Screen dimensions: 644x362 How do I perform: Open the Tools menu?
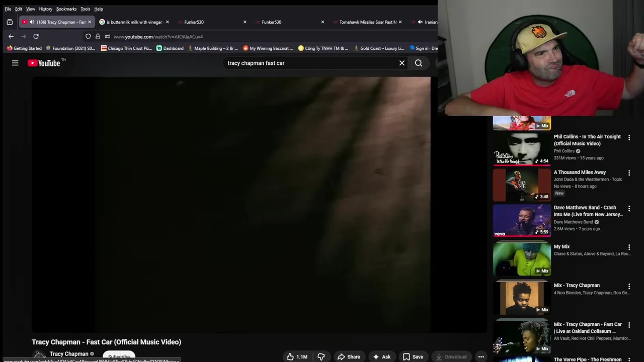coord(86,9)
